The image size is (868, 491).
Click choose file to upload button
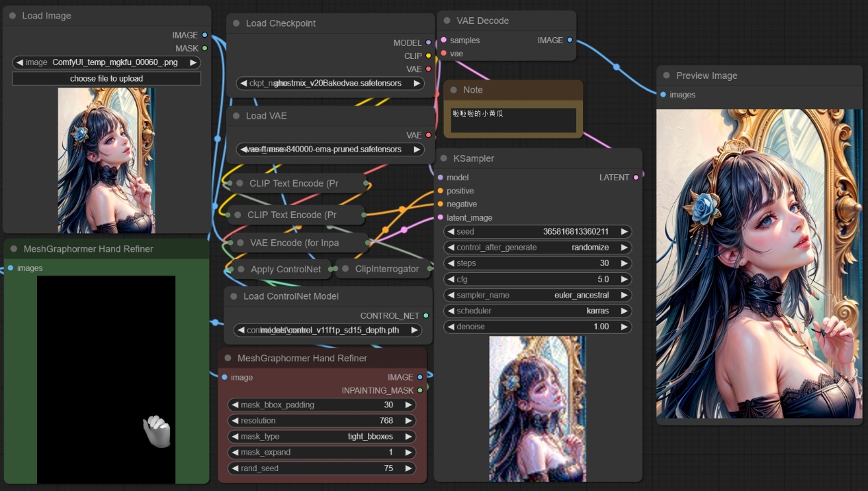click(106, 79)
